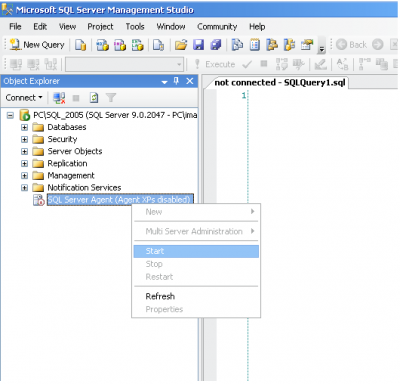Click the Display Estimated Execution Plan icon

coord(282,64)
